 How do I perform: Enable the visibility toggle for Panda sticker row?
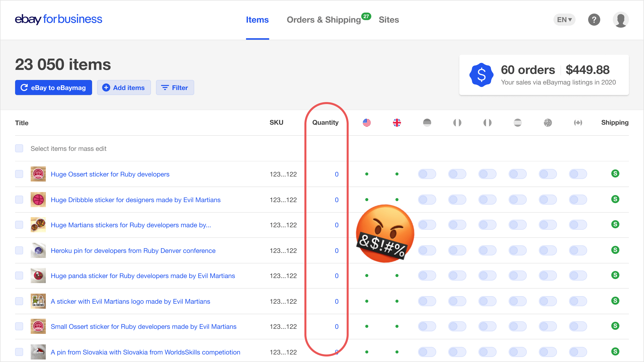(428, 276)
